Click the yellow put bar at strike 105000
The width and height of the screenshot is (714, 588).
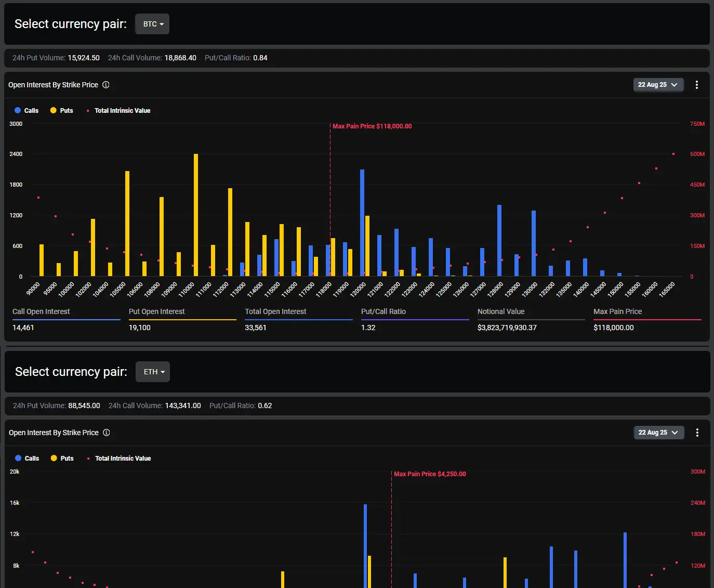127,224
